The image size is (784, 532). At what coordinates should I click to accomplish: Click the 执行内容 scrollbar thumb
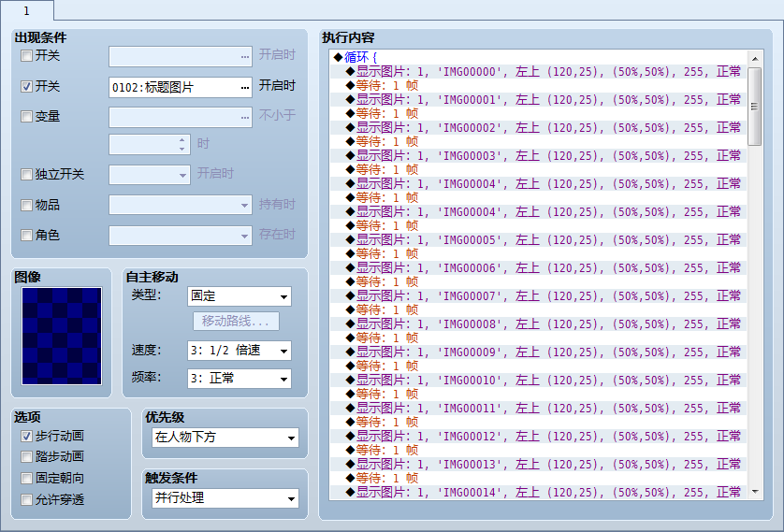(755, 107)
